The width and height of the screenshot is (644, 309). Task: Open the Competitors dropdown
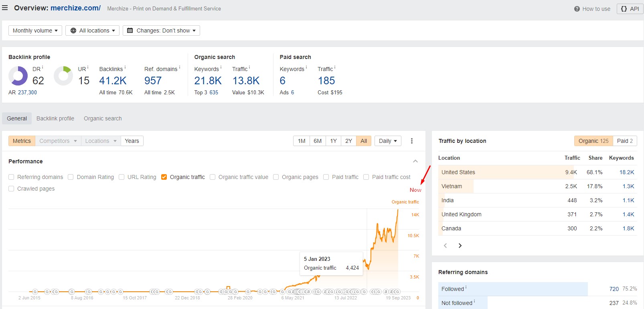tap(58, 141)
